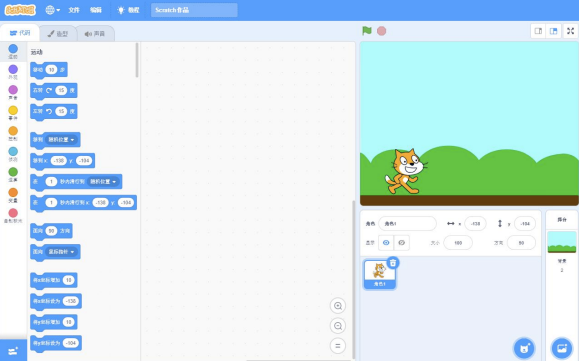
Task: Open 随机位置 dropdown in 滑行到 block
Action: pyautogui.click(x=103, y=182)
